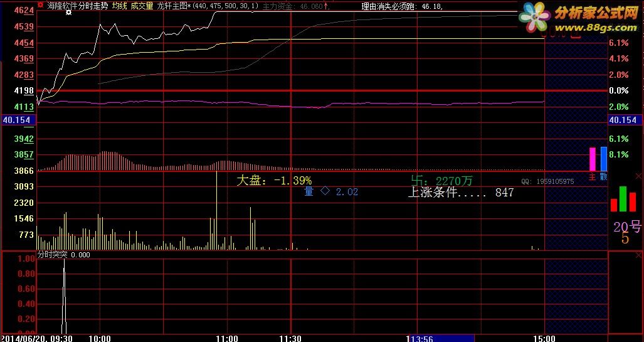The width and height of the screenshot is (644, 342).
Task: Click the 20号 date label
Action: point(627,227)
